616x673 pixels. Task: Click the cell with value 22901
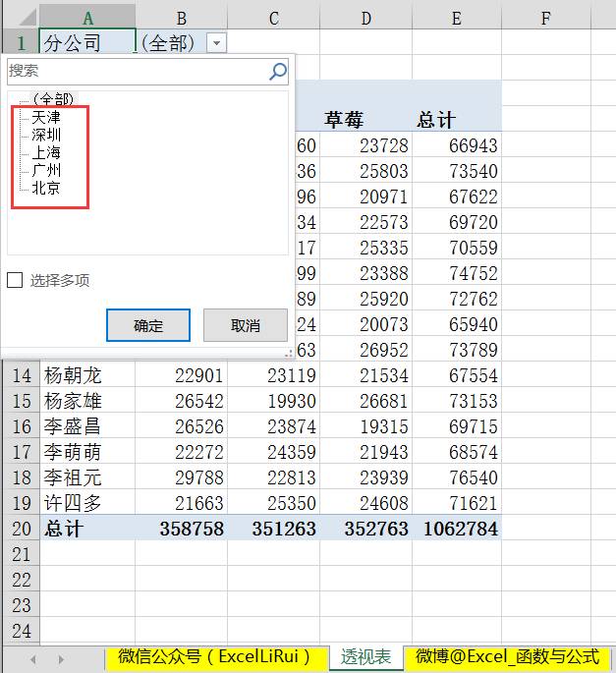[x=182, y=375]
